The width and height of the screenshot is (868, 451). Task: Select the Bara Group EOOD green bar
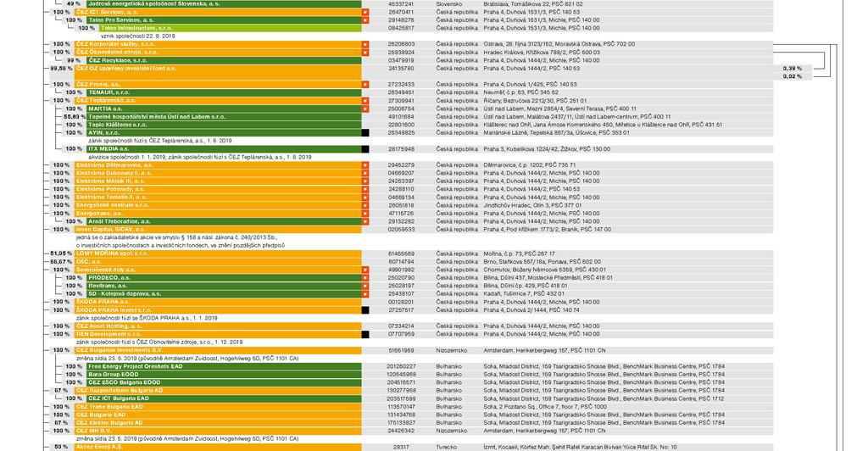[x=224, y=374]
